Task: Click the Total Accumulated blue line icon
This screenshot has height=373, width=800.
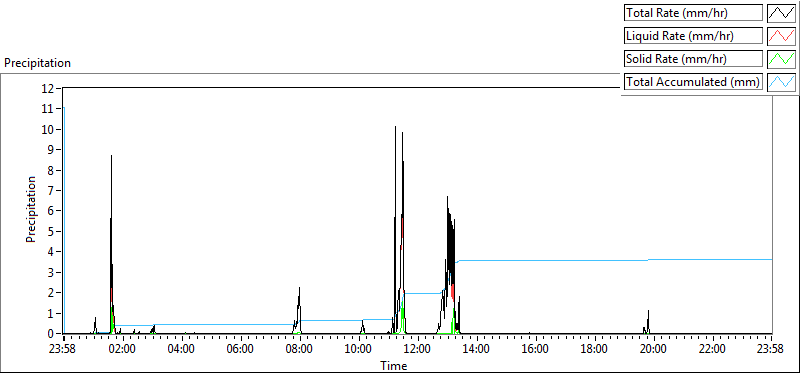Action: click(x=782, y=81)
